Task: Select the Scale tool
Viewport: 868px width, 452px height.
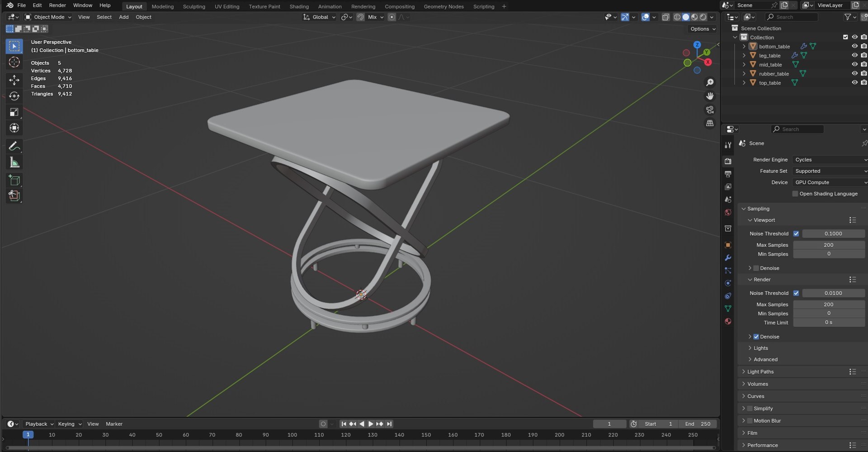Action: [x=14, y=112]
